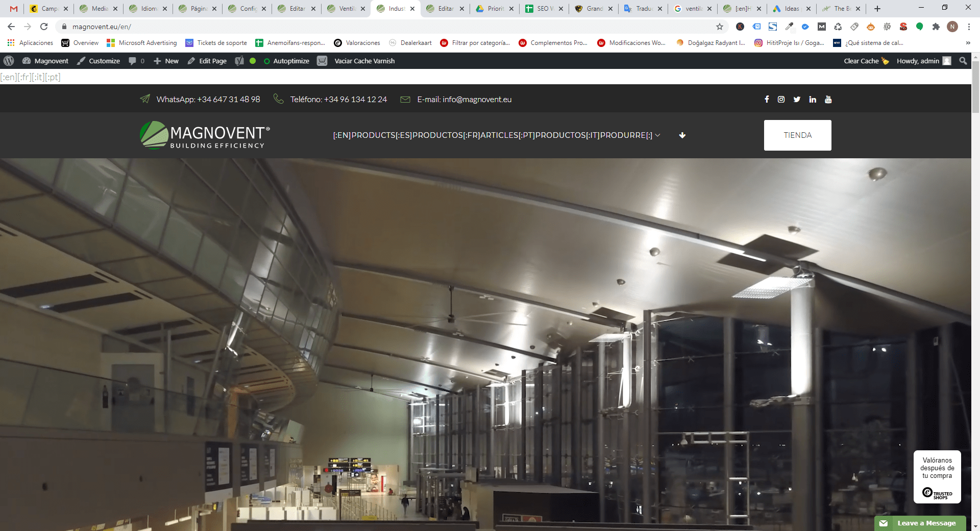Switch to the Gmail pinned tab

[13, 9]
